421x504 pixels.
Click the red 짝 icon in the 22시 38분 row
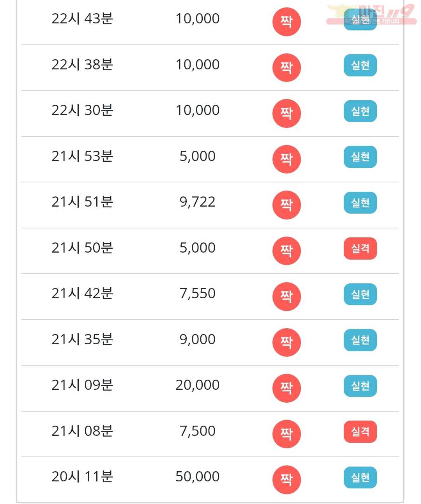[x=287, y=67]
